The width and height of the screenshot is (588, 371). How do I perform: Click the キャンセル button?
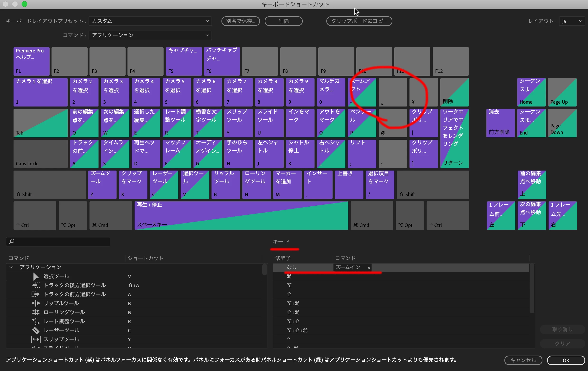point(523,360)
